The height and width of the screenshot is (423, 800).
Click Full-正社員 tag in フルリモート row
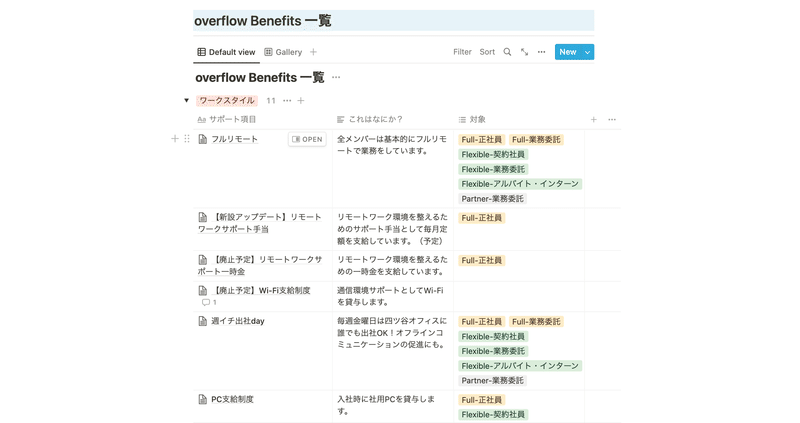(482, 139)
